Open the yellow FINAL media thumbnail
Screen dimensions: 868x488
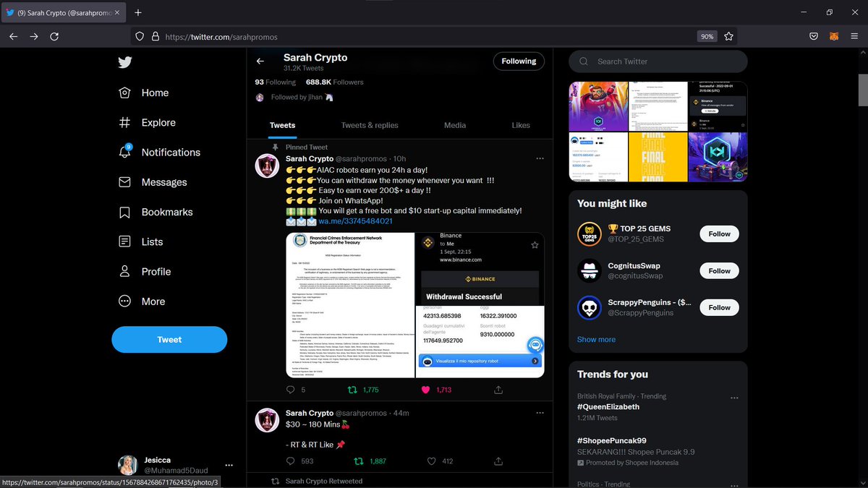coord(657,157)
